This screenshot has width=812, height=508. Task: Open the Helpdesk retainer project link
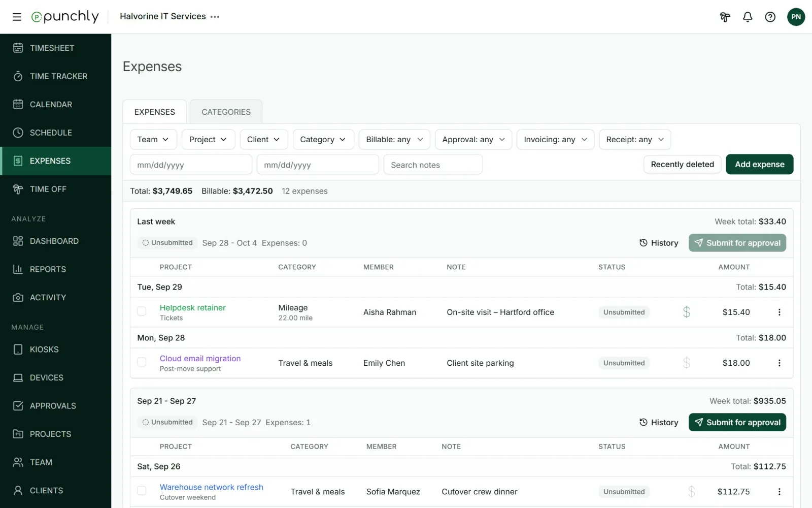pyautogui.click(x=192, y=307)
